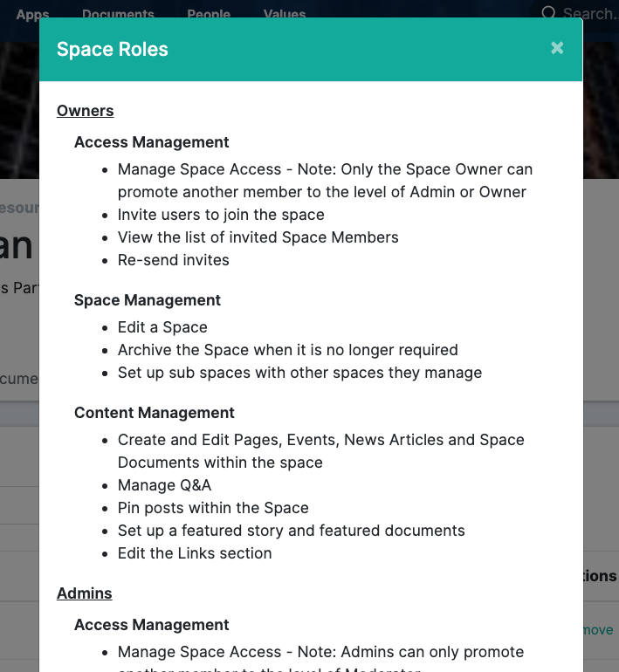Click the 'Edit a Space' bullet
Image resolution: width=619 pixels, height=672 pixels.
click(x=163, y=327)
